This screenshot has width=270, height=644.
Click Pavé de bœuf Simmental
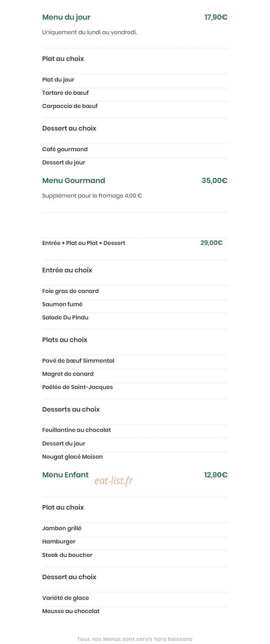point(78,361)
